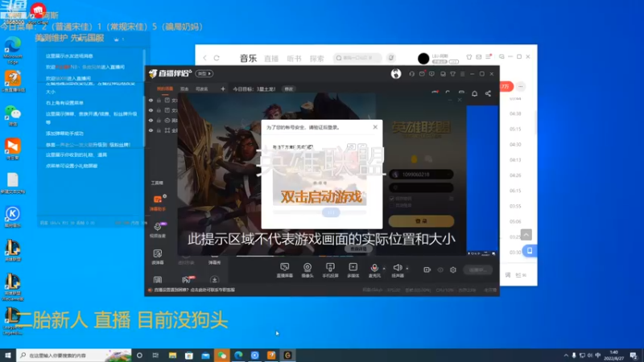Click the blue phone icon in music player

pos(530,250)
